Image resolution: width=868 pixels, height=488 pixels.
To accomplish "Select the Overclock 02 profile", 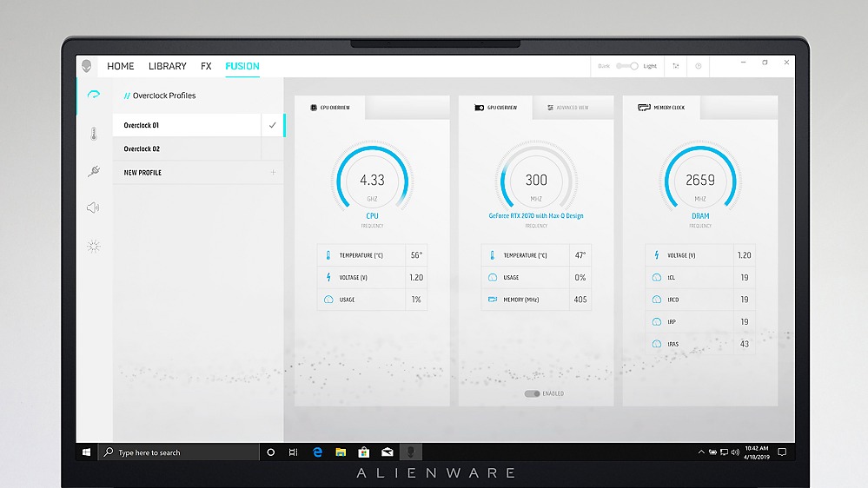I will [x=187, y=148].
